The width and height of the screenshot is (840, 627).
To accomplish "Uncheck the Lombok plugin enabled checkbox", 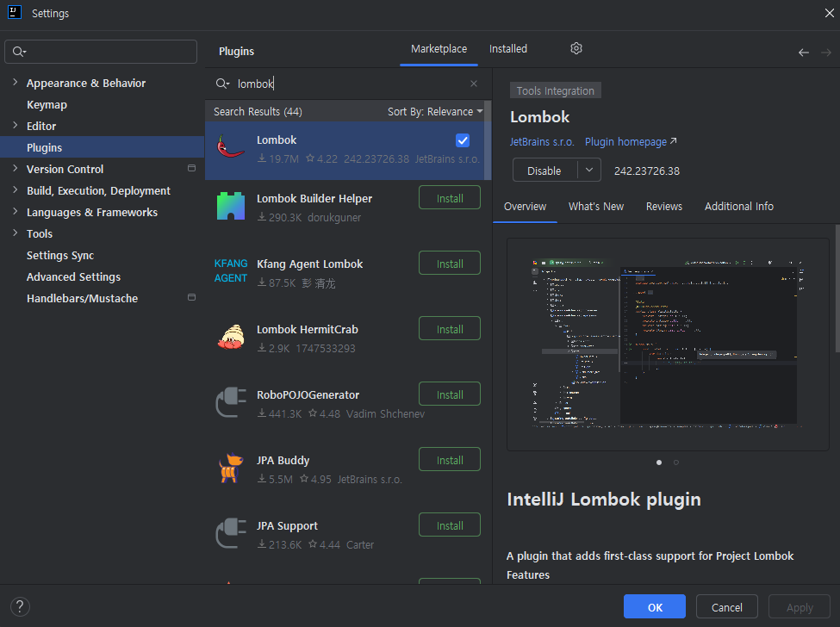I will coord(463,140).
